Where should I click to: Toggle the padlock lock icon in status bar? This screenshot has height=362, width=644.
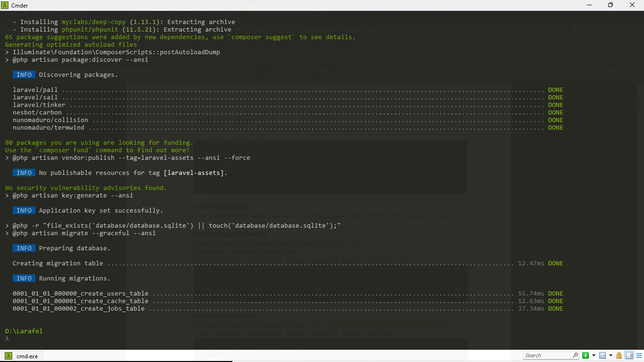pos(619,355)
